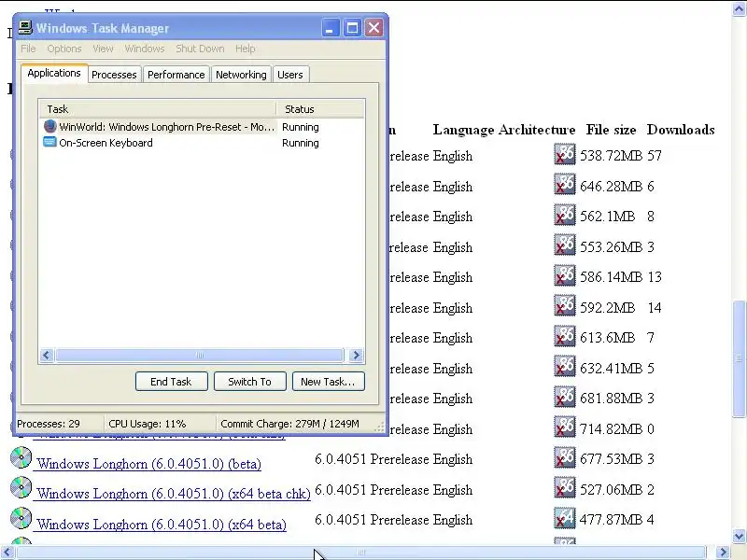Click the x86 icon in the 527.06MB row

565,488
